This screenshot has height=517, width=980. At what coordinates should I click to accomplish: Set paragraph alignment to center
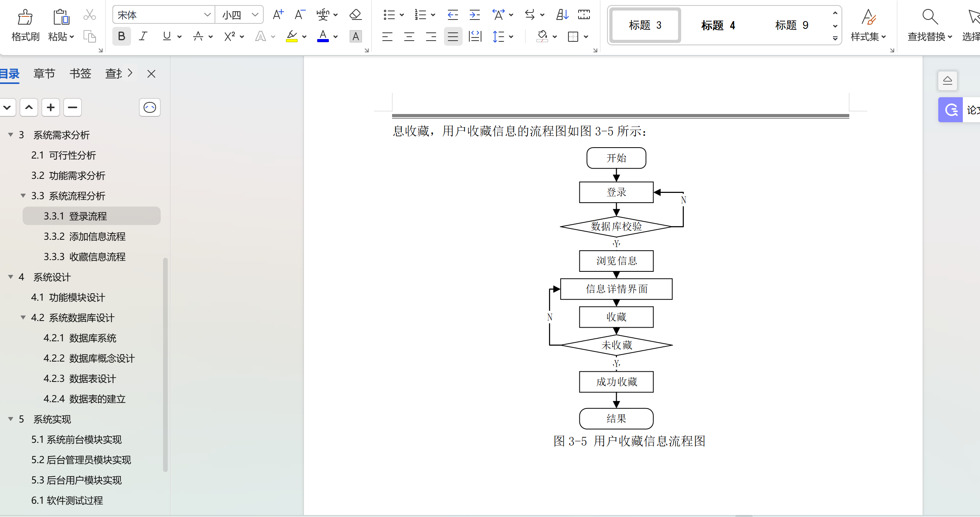[409, 36]
